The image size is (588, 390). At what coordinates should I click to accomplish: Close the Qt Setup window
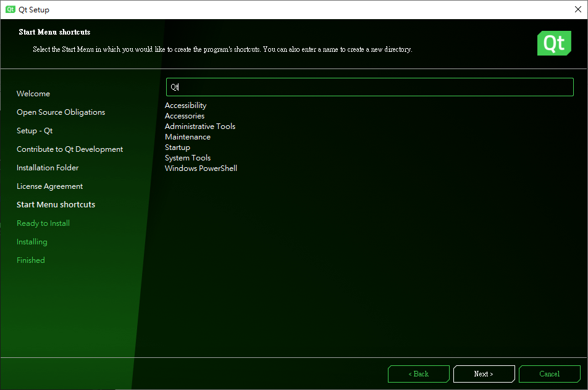[578, 9]
